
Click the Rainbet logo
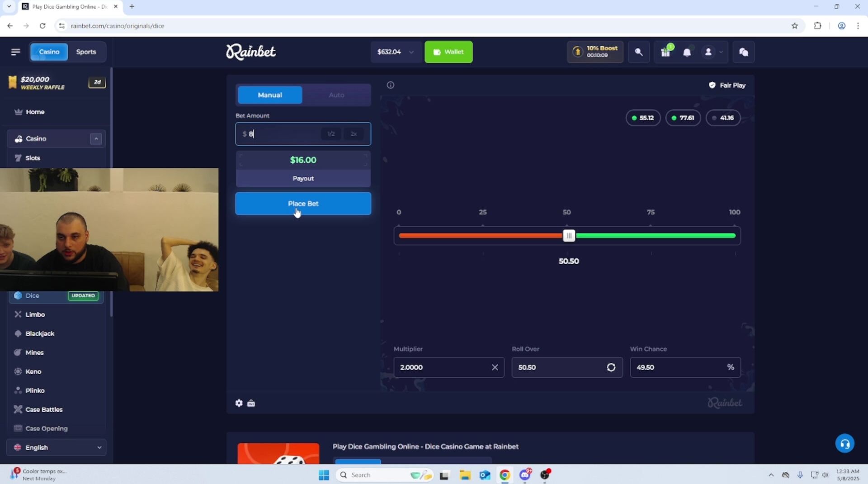[251, 52]
